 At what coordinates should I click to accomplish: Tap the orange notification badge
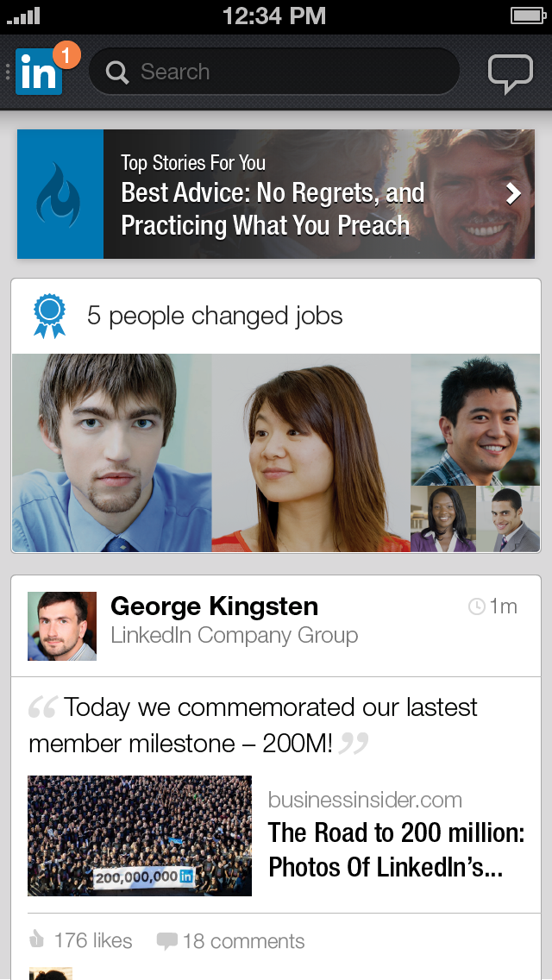tap(66, 55)
